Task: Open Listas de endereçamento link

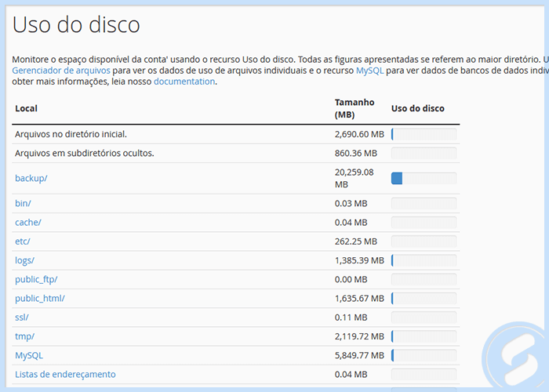Action: click(65, 374)
